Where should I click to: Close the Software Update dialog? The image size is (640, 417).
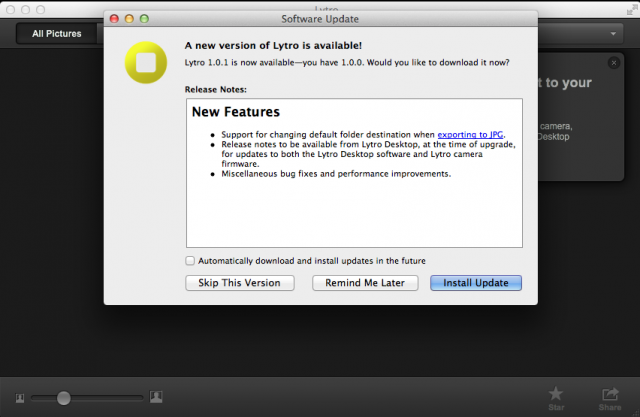pyautogui.click(x=114, y=19)
